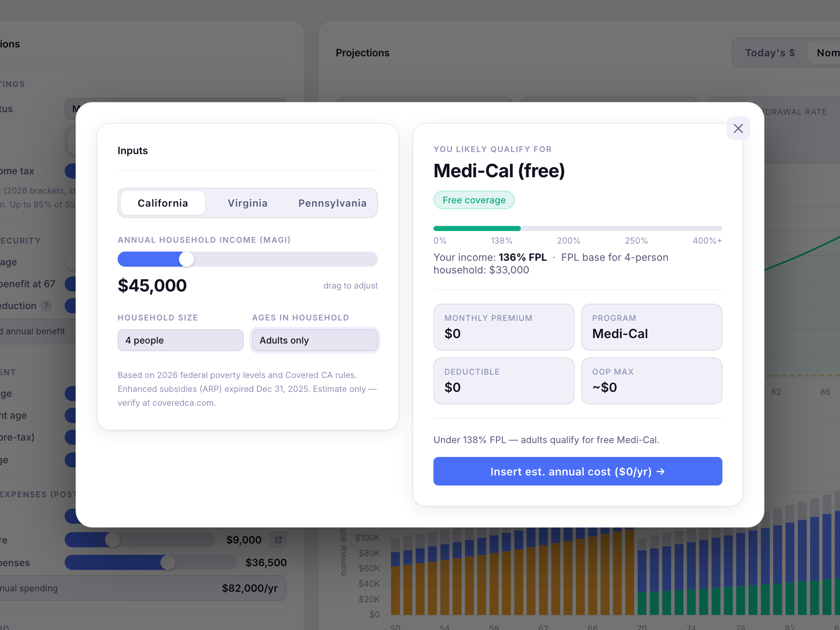Switch to the Virginia state tab
840x630 pixels.
tap(247, 203)
